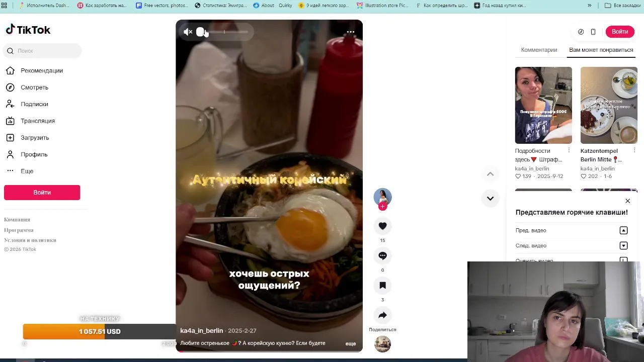Viewport: 644px width, 362px height.
Task: Follow ka4a_in_berlin via the plus avatar badge
Action: [x=382, y=207]
